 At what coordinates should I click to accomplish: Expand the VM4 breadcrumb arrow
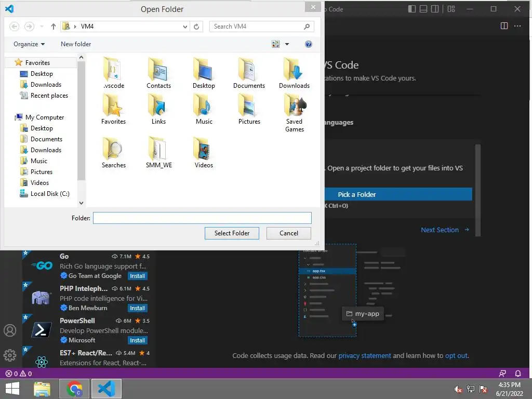(x=75, y=26)
